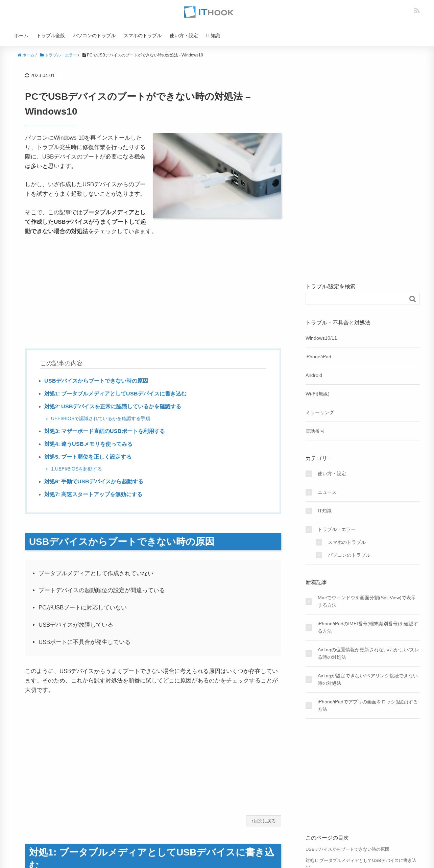Jump to USBデバイスからブートできない時の原因 in contents
434x868 pixels.
point(96,381)
